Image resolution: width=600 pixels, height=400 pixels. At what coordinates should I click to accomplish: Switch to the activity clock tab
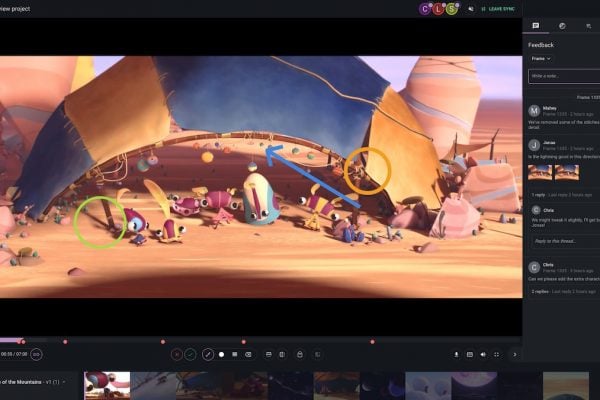tap(562, 26)
